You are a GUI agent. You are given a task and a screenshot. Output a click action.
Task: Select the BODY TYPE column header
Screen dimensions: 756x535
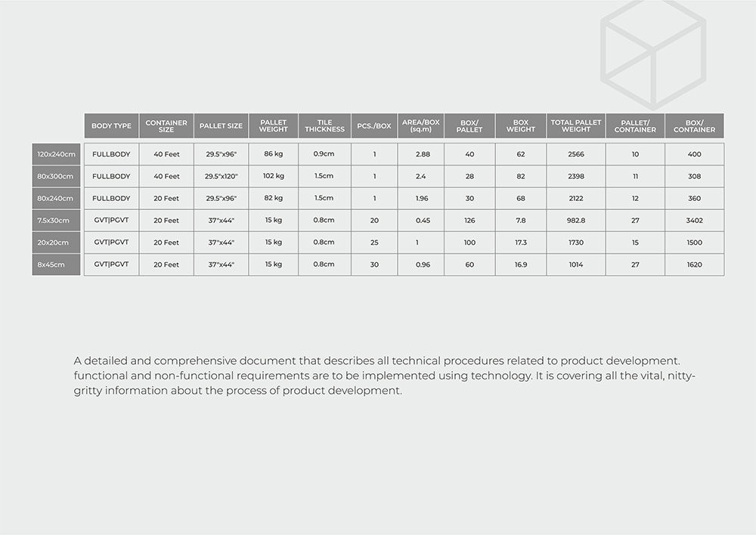coord(111,126)
